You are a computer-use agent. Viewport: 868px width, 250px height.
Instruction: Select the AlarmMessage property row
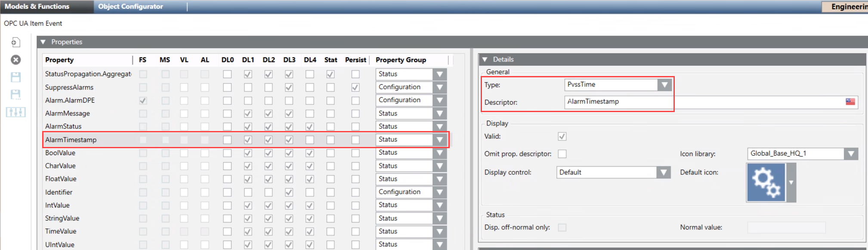[x=68, y=113]
